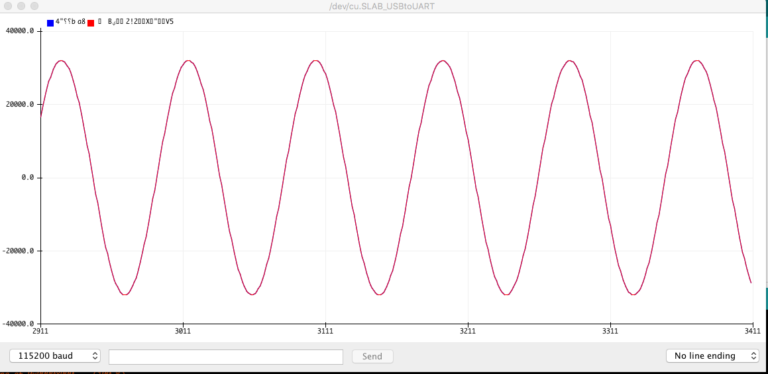Click the red legend color square
This screenshot has width=768, height=374.
91,23
